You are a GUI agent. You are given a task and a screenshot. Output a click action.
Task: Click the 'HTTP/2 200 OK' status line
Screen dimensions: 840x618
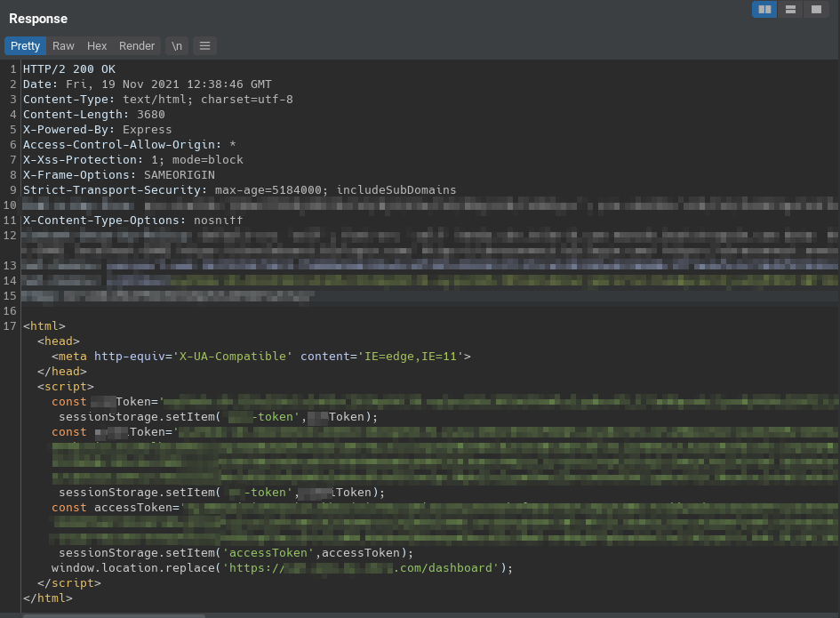[69, 69]
